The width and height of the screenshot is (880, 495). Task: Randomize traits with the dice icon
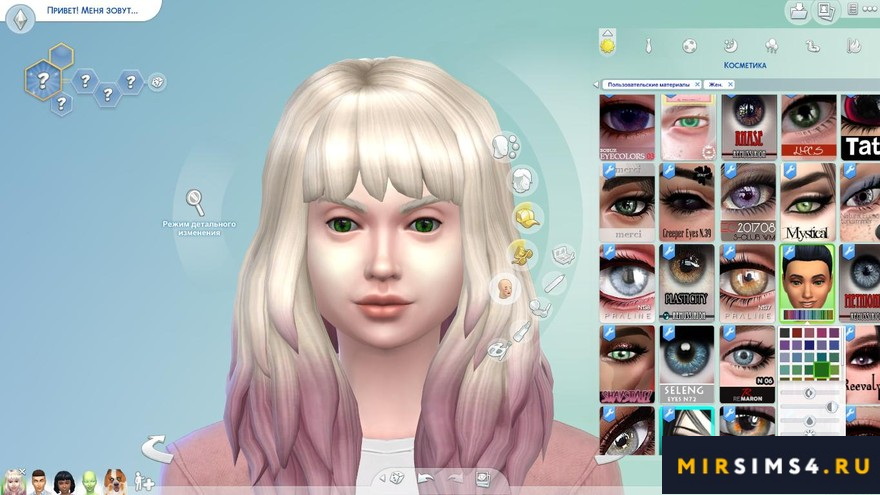(157, 82)
